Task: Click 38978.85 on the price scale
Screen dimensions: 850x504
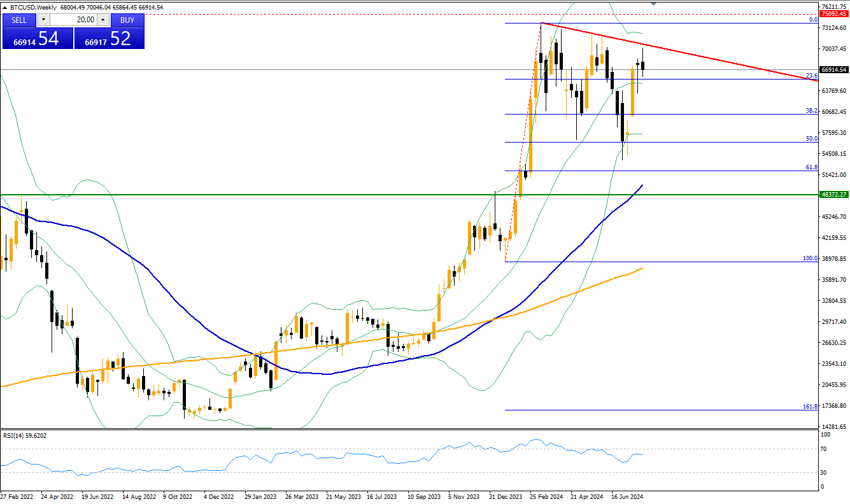Action: click(833, 258)
